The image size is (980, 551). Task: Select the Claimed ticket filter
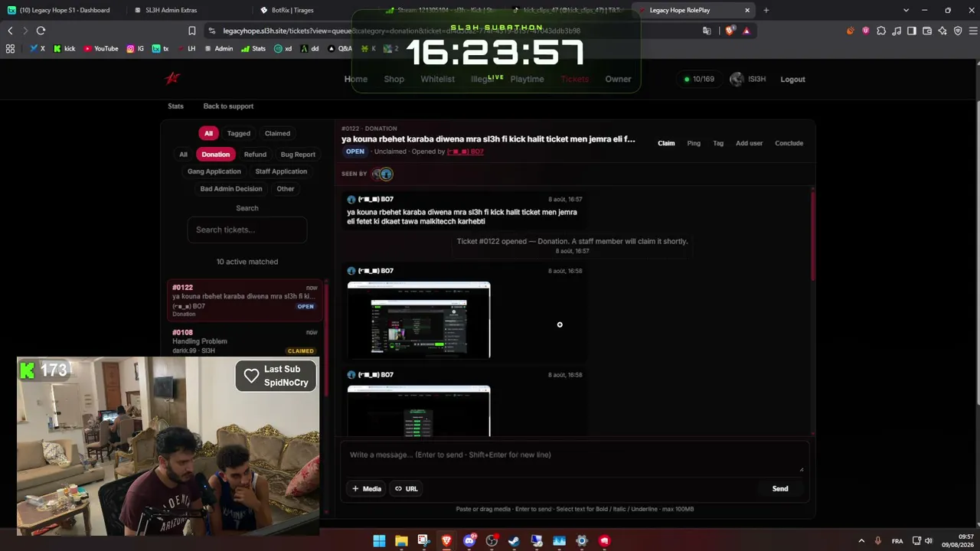[277, 133]
